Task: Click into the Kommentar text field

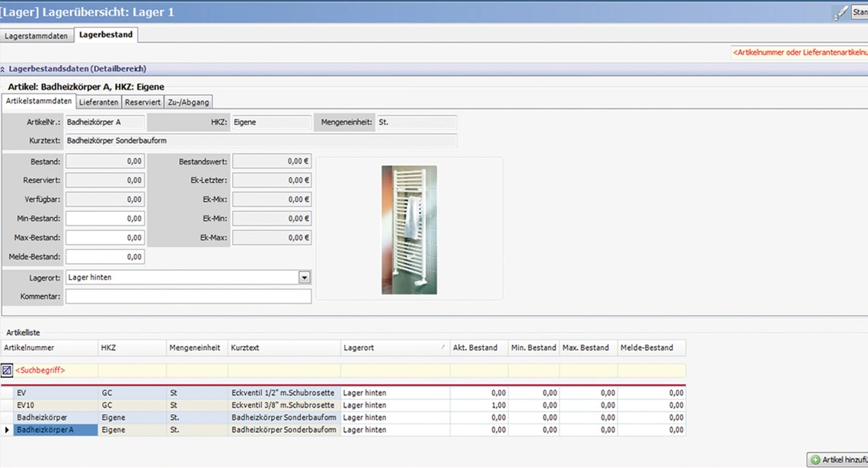Action: [x=188, y=297]
